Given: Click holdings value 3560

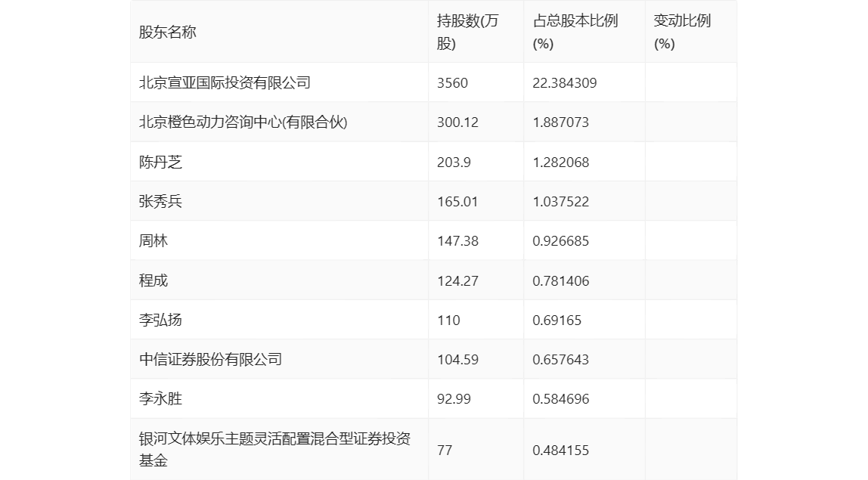Looking at the screenshot, I should (452, 83).
